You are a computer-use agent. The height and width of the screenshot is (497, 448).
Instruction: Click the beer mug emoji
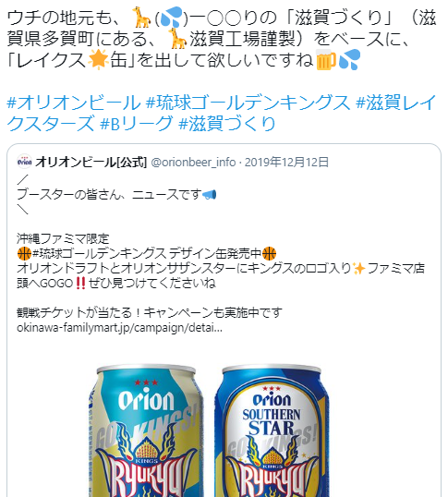tap(326, 59)
